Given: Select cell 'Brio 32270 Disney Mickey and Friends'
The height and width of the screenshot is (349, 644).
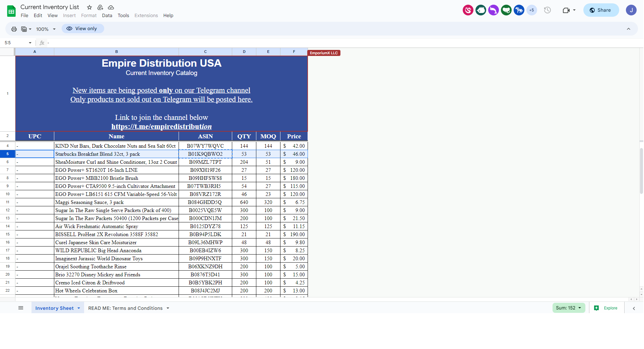Looking at the screenshot, I should coord(116,275).
